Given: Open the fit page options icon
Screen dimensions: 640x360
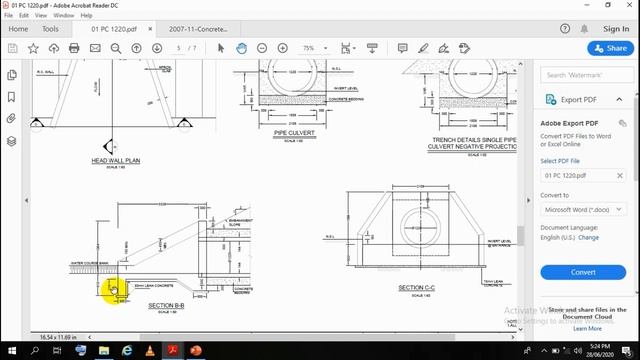Looking at the screenshot, I should pyautogui.click(x=348, y=48).
